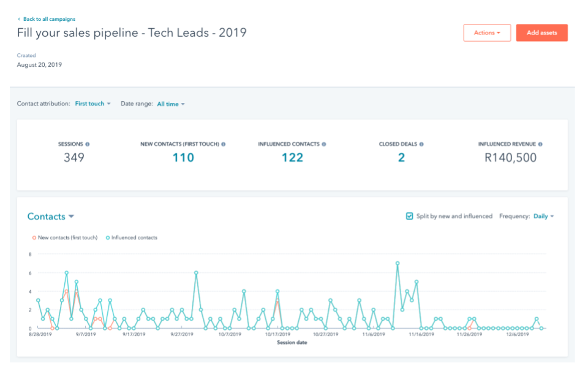Open the 122 influenced contacts list
Screen dimensions: 588x368
click(x=292, y=158)
